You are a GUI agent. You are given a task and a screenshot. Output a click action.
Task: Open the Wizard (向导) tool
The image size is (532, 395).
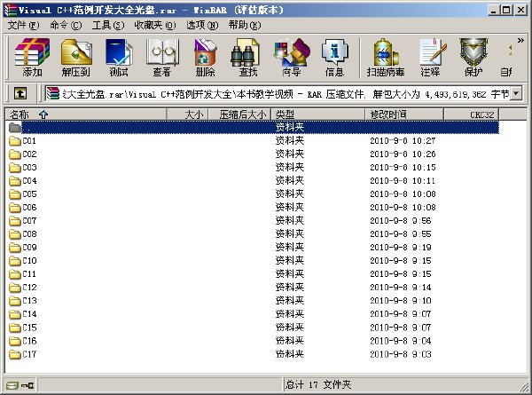click(292, 57)
